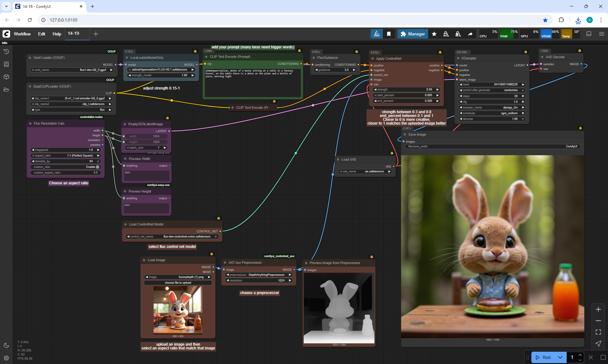
Task: Click the share arrow icon in toolbar
Action: 470,34
